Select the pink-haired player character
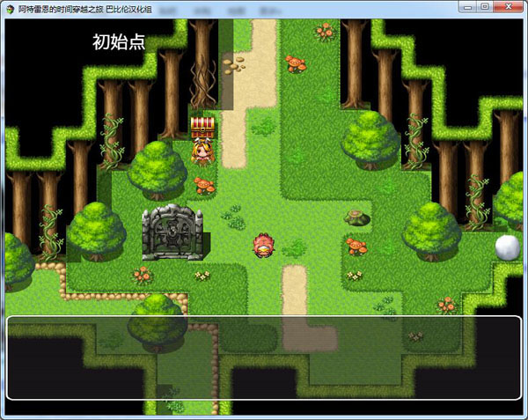 coord(263,246)
